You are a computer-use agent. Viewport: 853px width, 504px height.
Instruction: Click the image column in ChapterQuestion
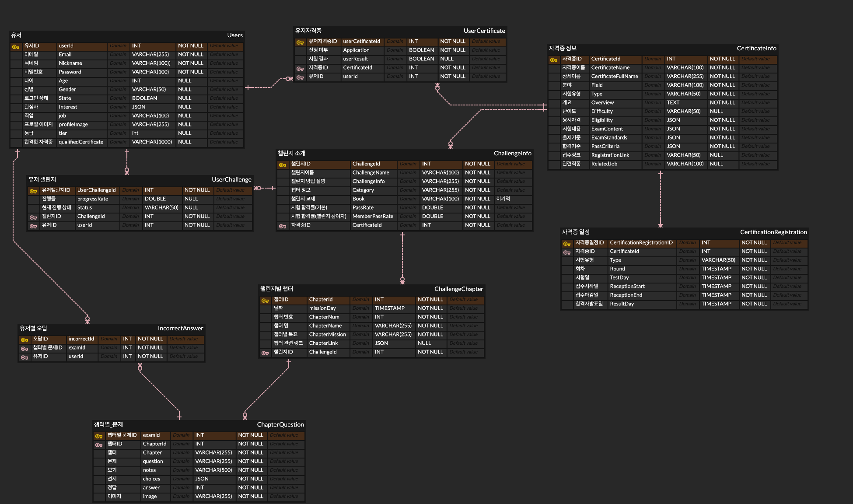click(150, 496)
